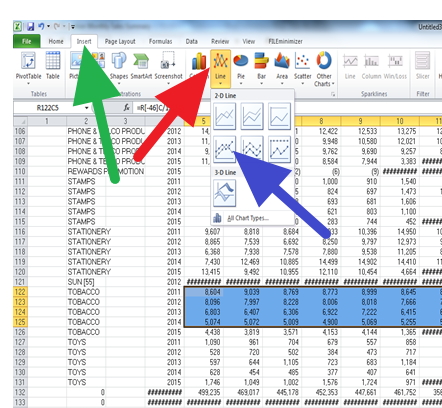The width and height of the screenshot is (442, 408).
Task: Open the Pie chart menu
Action: coord(241,68)
